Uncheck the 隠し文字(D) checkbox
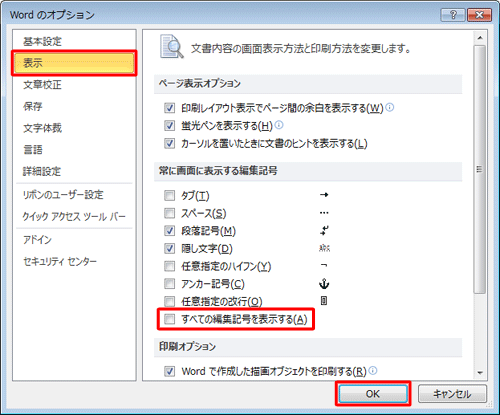 pos(169,248)
